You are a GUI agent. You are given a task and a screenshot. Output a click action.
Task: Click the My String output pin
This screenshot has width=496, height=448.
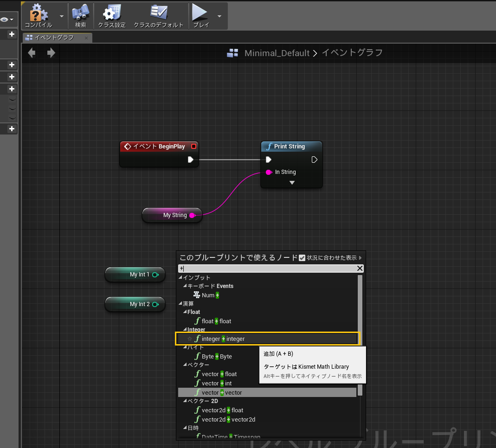(193, 215)
